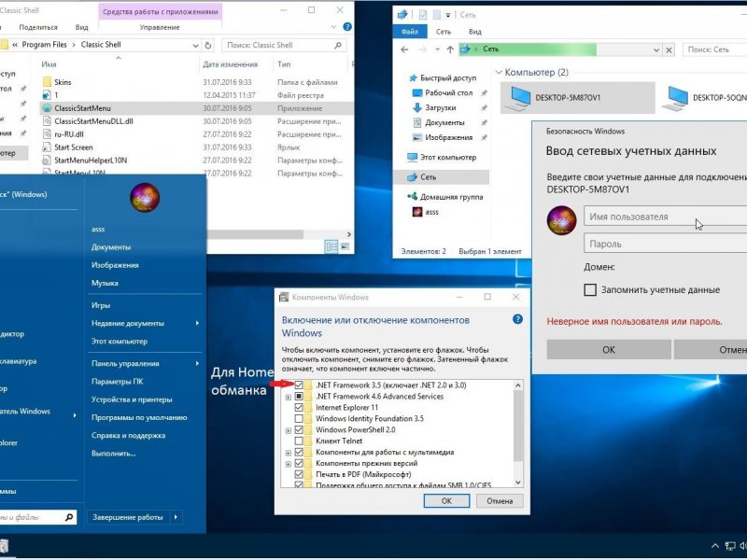This screenshot has width=747, height=560.
Task: Open Quick access star in Network sidebar
Action: tap(413, 77)
